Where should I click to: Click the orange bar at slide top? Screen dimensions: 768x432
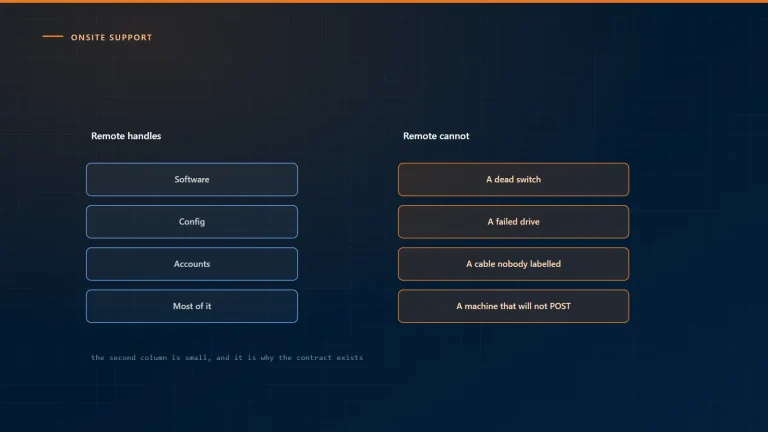click(384, 1)
